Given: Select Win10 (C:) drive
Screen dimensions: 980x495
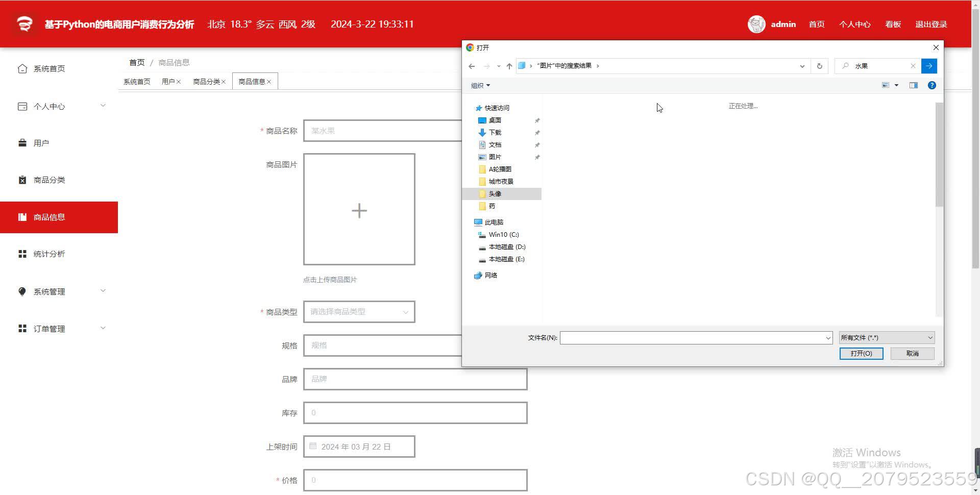Looking at the screenshot, I should click(503, 235).
